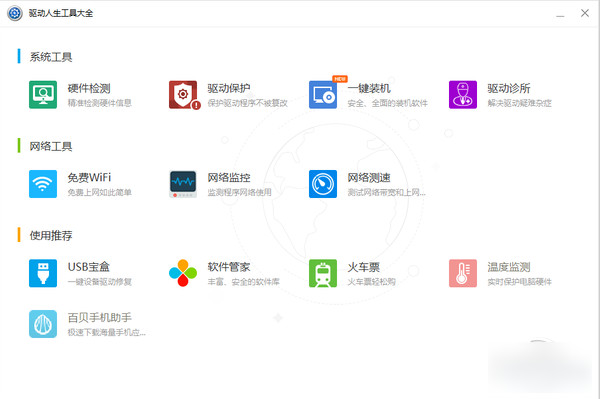This screenshot has width=600, height=399.
Task: Open the purple 驱动诊所 doctor icon
Action: 463,94
